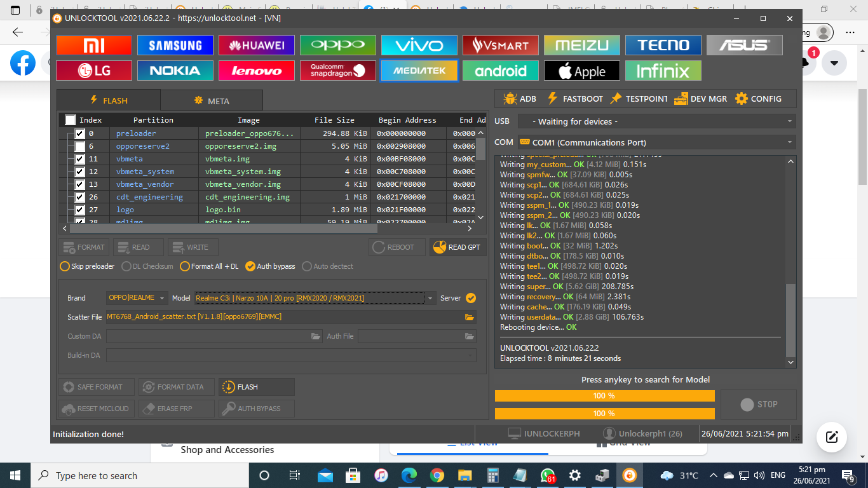This screenshot has height=488, width=868.
Task: Open the FASTBOOT tab
Action: click(574, 98)
